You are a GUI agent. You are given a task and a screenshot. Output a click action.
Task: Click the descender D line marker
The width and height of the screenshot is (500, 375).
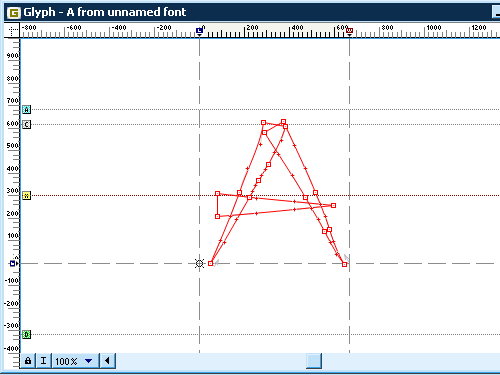26,334
